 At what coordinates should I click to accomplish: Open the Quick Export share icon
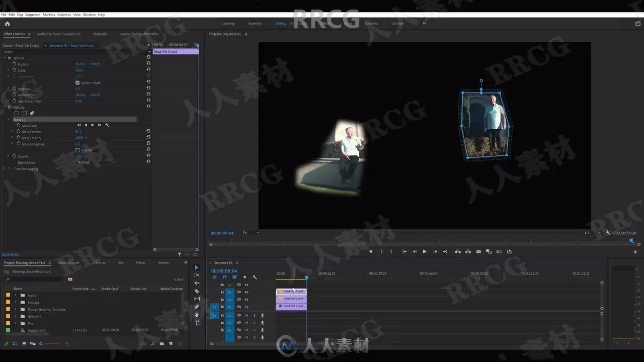tap(638, 23)
